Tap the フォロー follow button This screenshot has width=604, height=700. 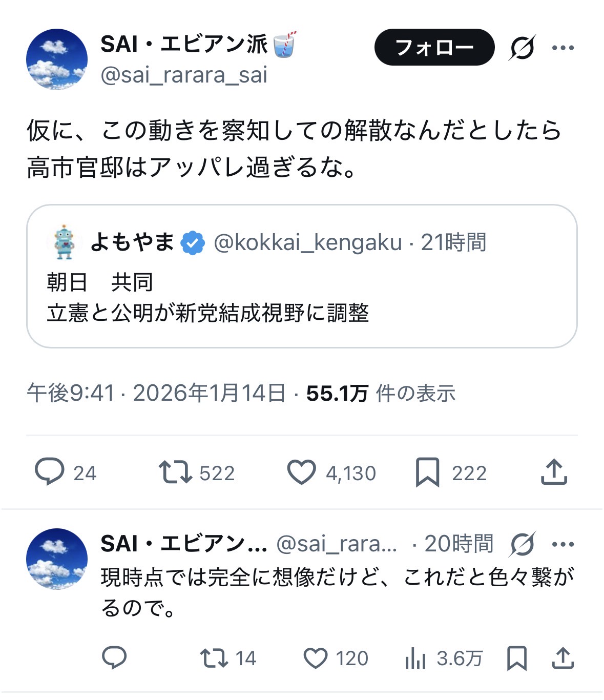click(434, 47)
